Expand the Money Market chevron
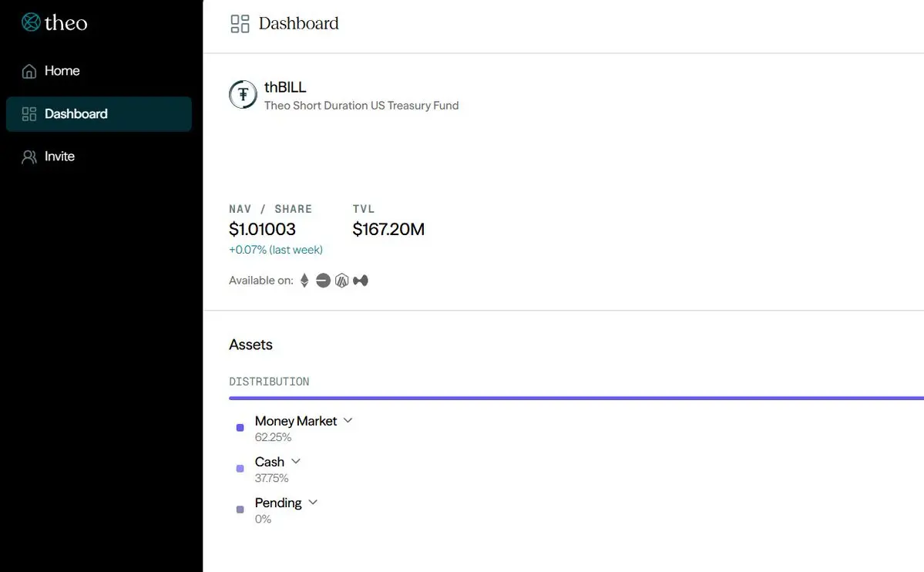This screenshot has width=924, height=572. tap(348, 420)
